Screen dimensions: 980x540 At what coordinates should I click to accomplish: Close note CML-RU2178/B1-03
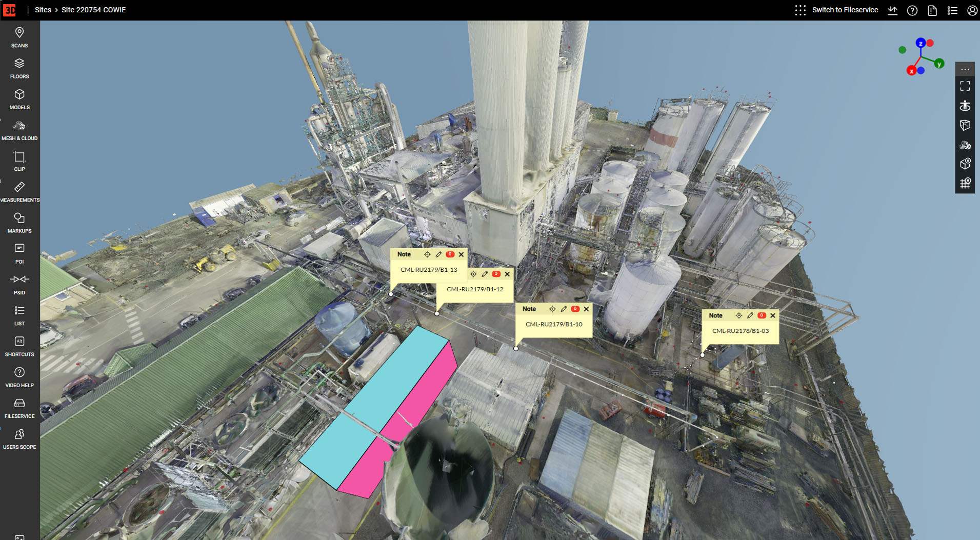(x=773, y=315)
